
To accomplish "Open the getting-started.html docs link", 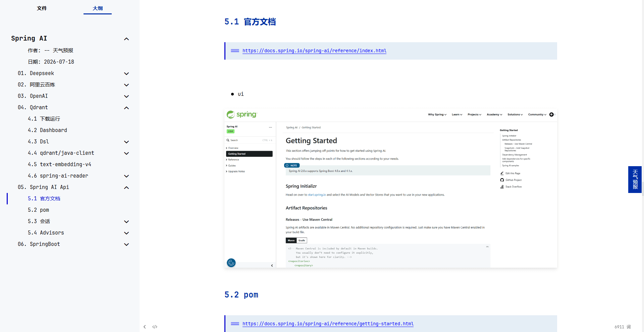I will pyautogui.click(x=328, y=324).
